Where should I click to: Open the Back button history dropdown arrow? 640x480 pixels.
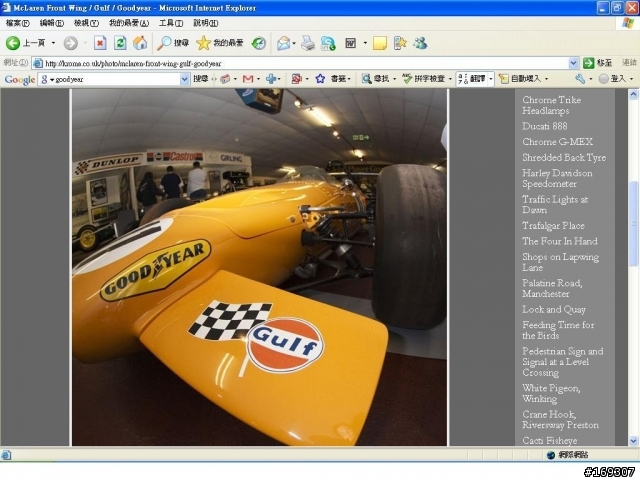tap(53, 43)
